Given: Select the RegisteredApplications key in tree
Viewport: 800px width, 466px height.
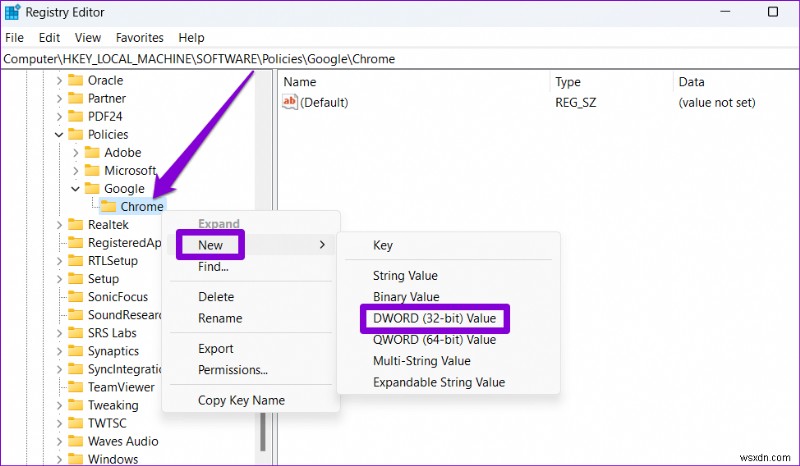Looking at the screenshot, I should coord(124,242).
